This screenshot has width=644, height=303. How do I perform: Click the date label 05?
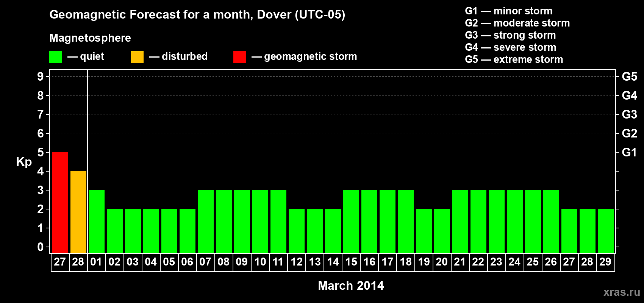pos(169,262)
